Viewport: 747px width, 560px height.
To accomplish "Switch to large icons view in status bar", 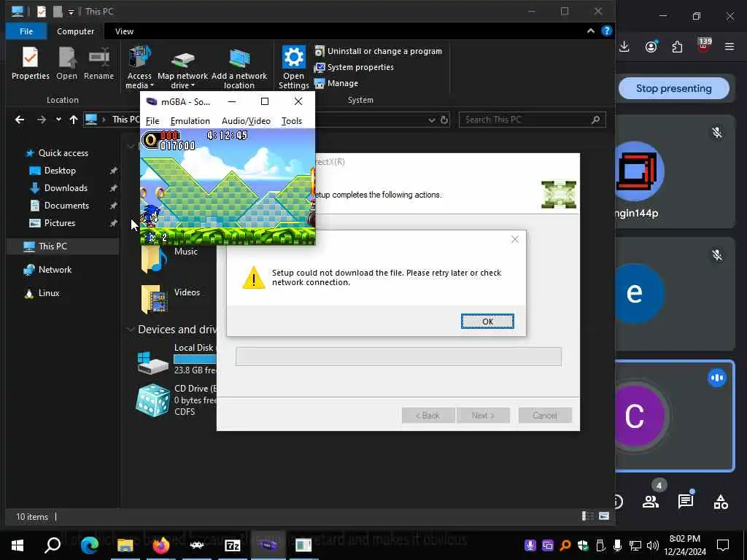I will coord(604,516).
